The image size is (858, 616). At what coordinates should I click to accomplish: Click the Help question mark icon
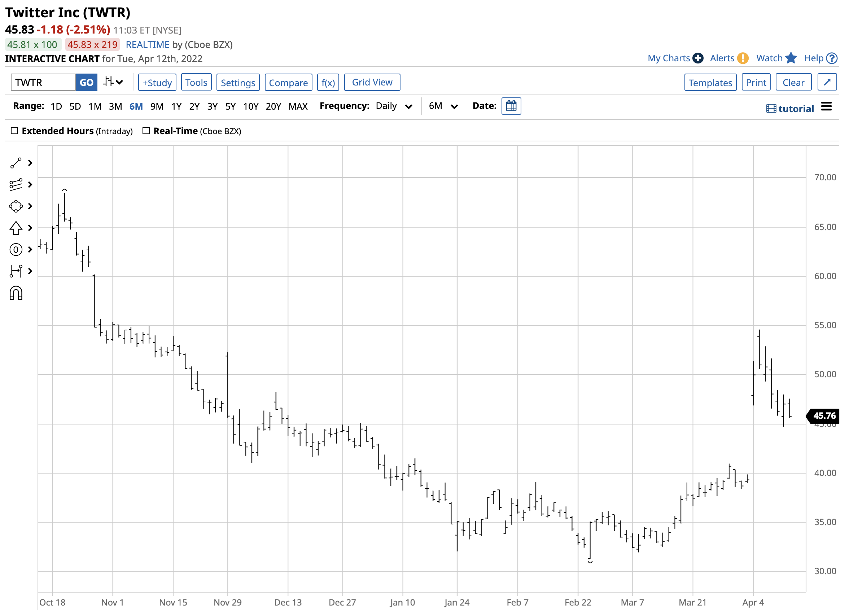tap(832, 58)
